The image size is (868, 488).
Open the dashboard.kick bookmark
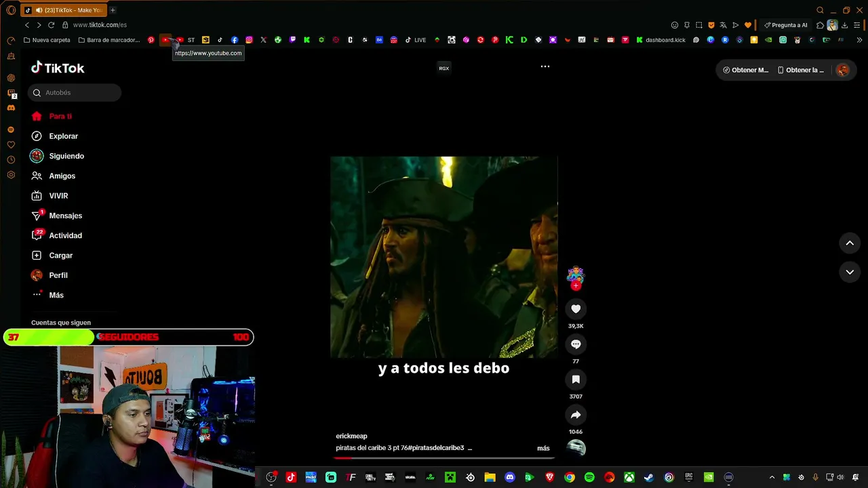[660, 40]
